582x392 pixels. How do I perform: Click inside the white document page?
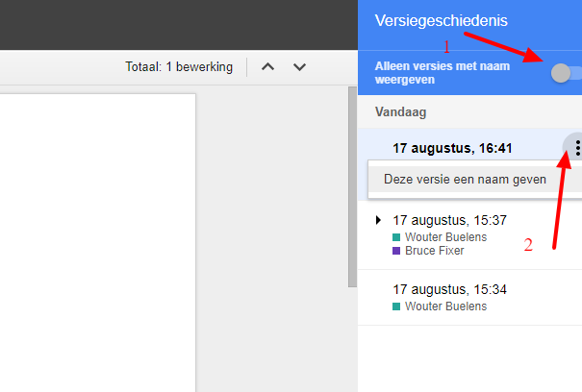click(97, 242)
